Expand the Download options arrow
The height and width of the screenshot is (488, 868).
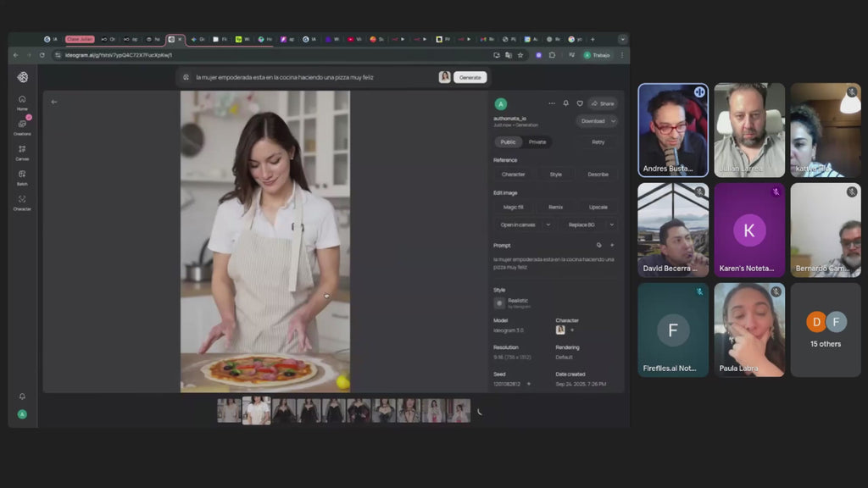tap(613, 121)
